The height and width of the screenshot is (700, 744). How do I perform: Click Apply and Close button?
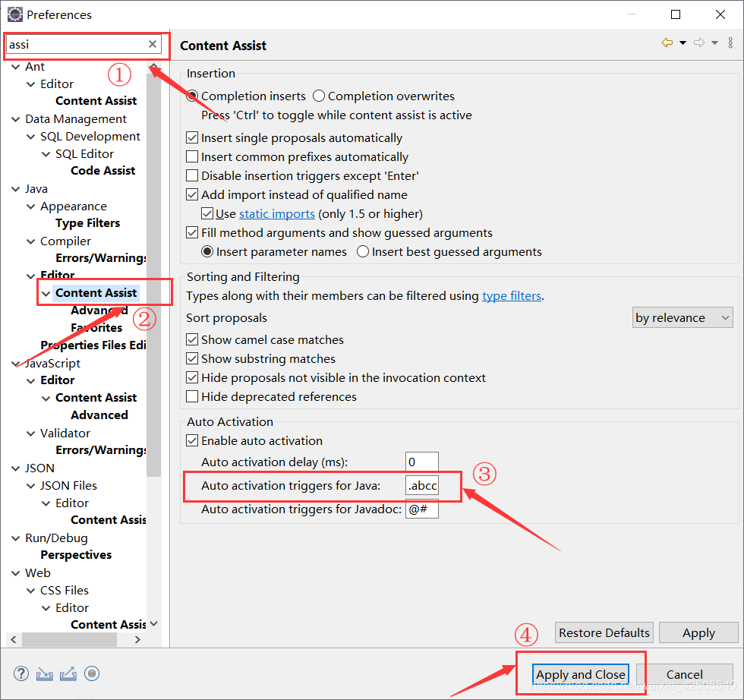[x=581, y=674]
